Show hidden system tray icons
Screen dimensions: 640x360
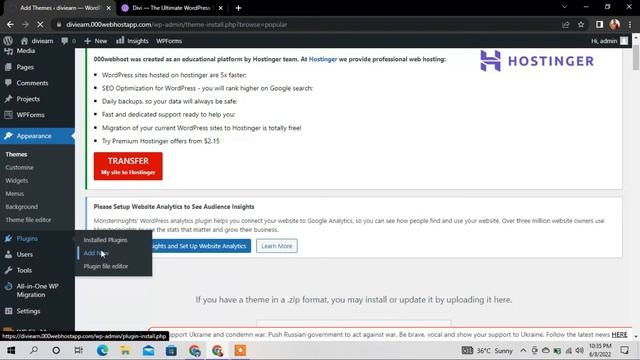523,350
